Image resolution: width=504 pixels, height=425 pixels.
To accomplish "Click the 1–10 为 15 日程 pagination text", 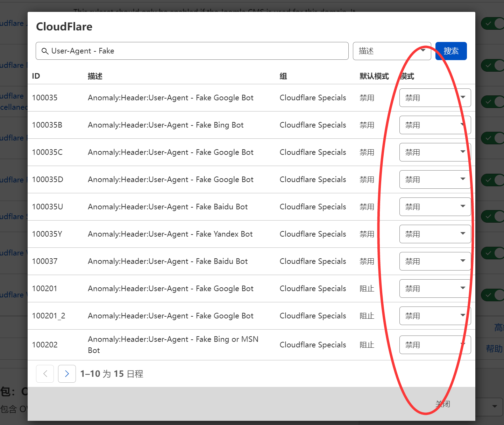I will [112, 374].
